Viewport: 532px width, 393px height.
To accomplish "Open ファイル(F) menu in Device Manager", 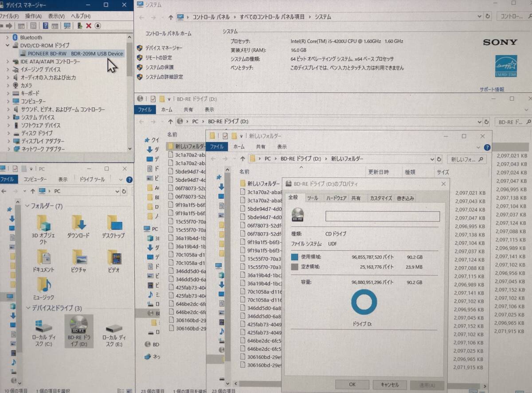I will 9,16.
